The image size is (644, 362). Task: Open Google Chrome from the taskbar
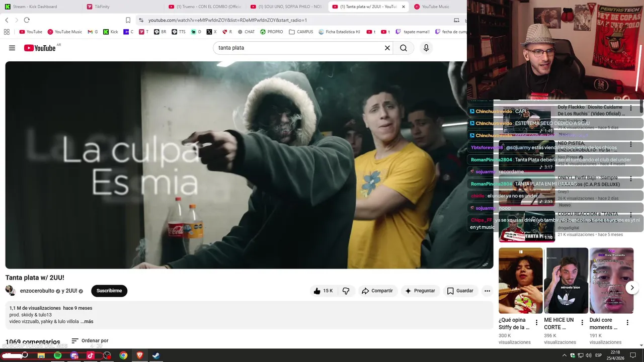(x=123, y=355)
